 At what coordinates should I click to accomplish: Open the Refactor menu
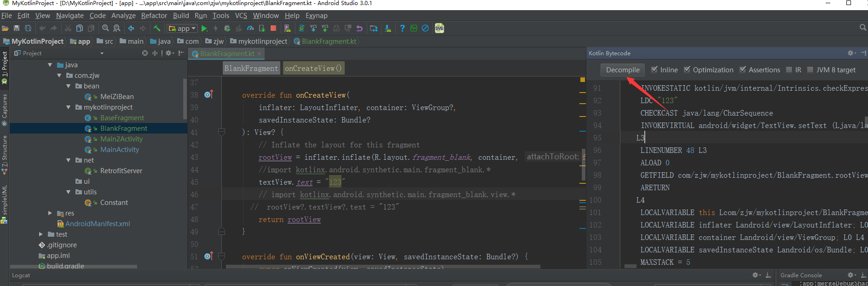[x=154, y=16]
